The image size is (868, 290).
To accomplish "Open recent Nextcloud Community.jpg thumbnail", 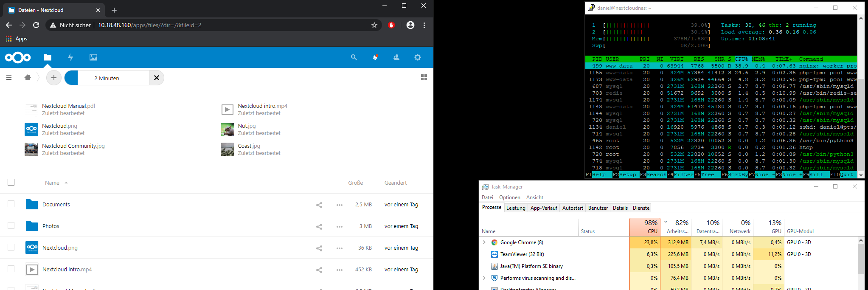I will [x=31, y=149].
